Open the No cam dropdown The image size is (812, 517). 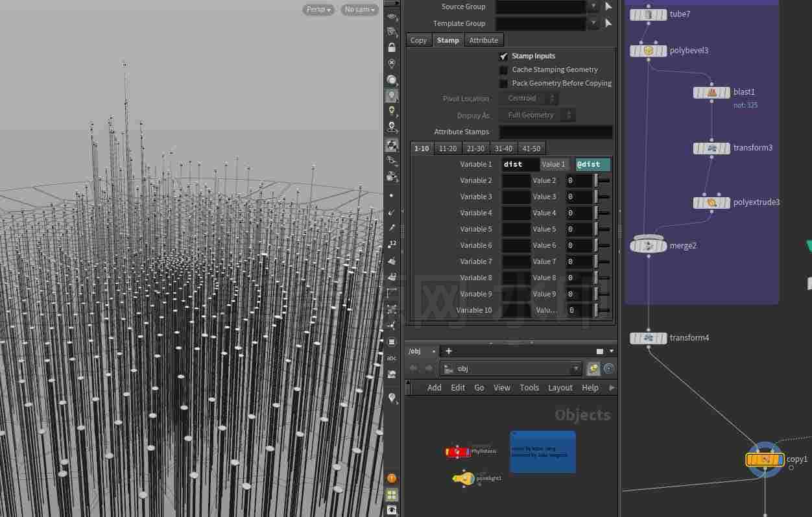[359, 10]
